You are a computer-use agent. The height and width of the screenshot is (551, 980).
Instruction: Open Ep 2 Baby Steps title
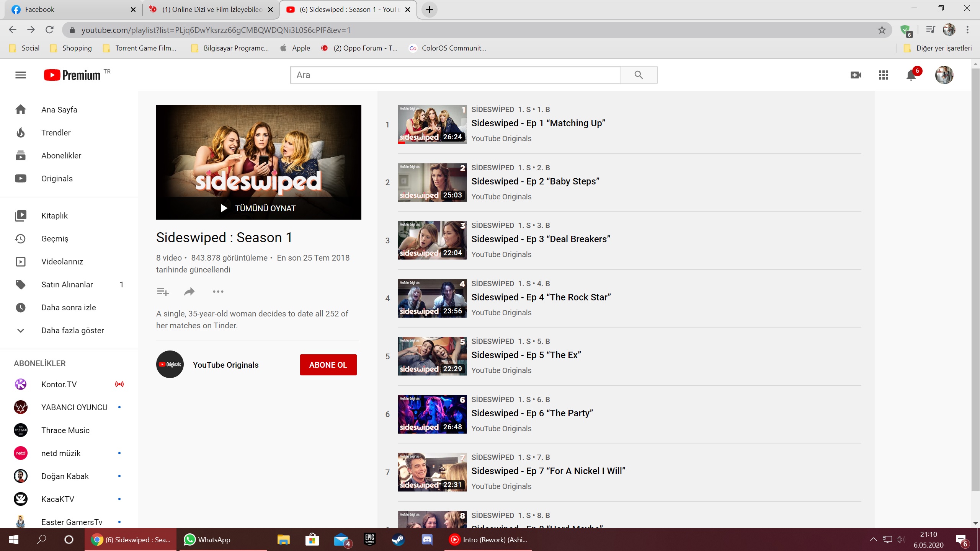[535, 181]
